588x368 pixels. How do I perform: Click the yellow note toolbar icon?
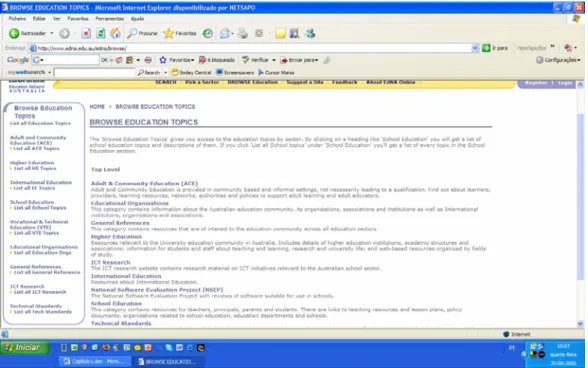tap(280, 33)
